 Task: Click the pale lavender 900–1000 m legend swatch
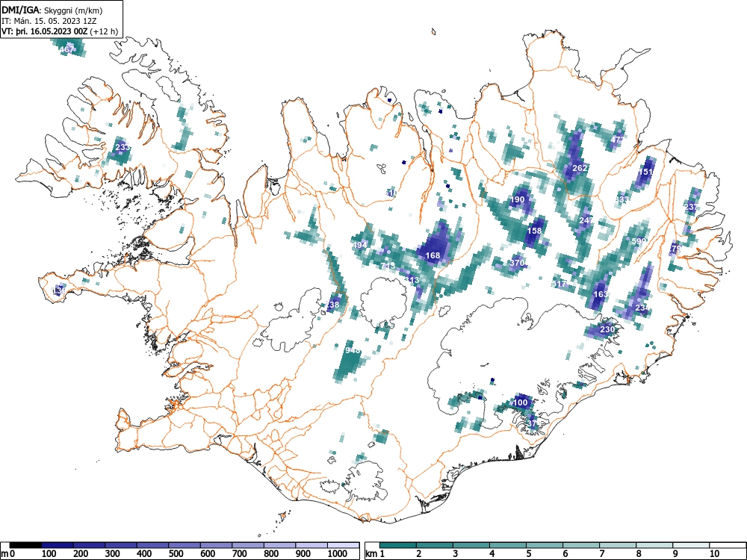[311, 545]
